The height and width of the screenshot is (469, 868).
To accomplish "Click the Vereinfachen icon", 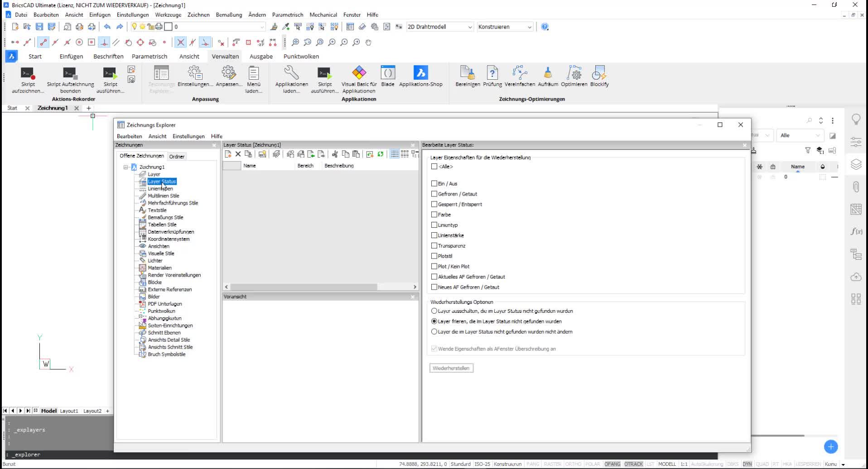I will [x=520, y=73].
